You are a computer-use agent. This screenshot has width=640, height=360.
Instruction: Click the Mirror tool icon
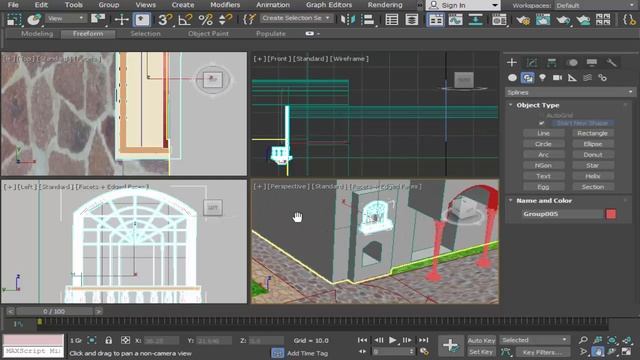(348, 19)
